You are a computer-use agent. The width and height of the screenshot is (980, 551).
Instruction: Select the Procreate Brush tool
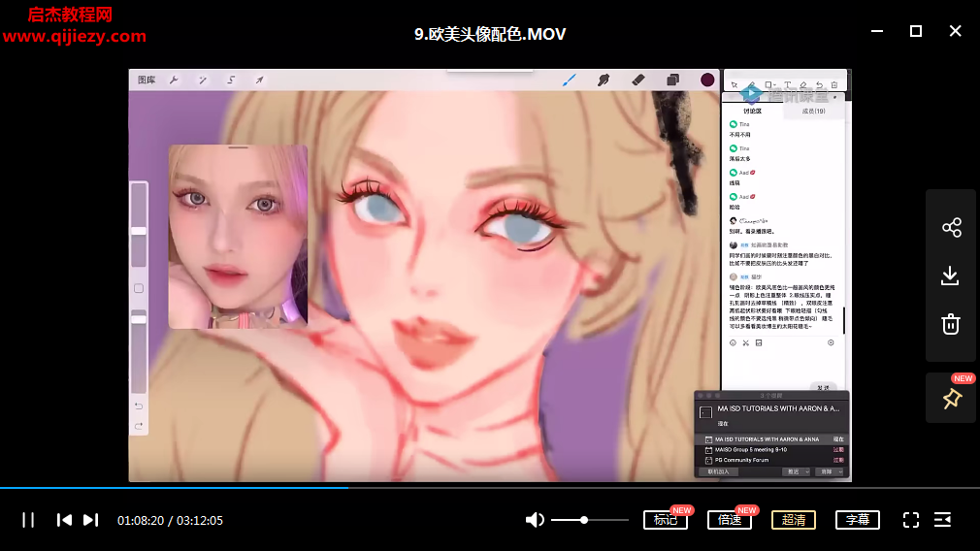(569, 80)
